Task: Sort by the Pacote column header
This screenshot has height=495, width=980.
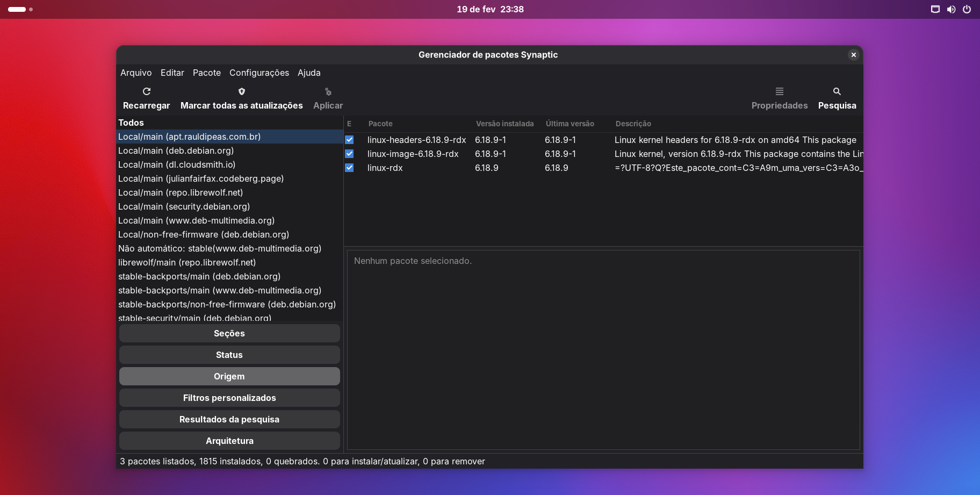Action: (380, 124)
